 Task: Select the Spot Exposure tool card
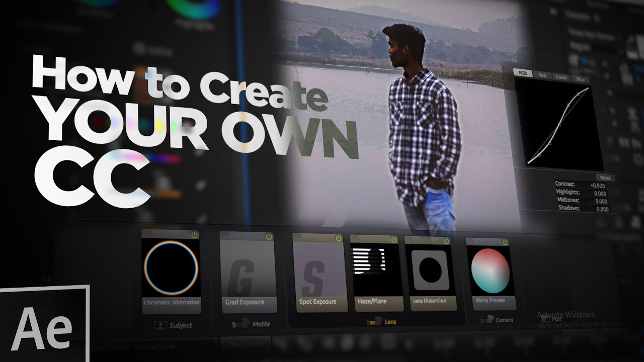coord(320,273)
